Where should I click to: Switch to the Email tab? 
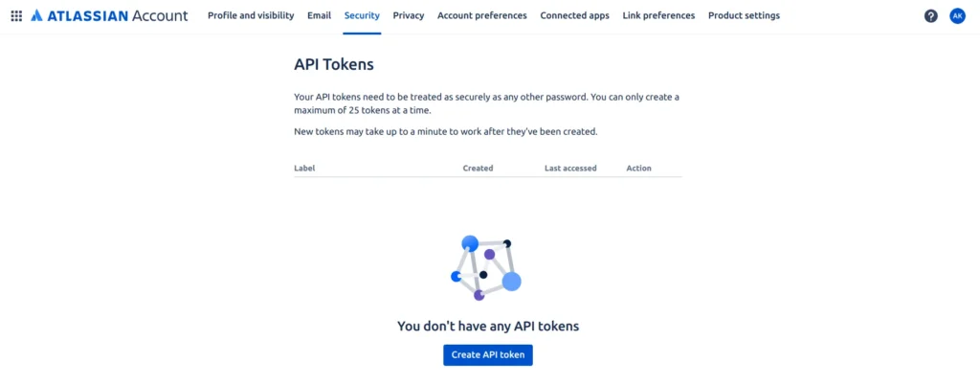[x=320, y=16]
